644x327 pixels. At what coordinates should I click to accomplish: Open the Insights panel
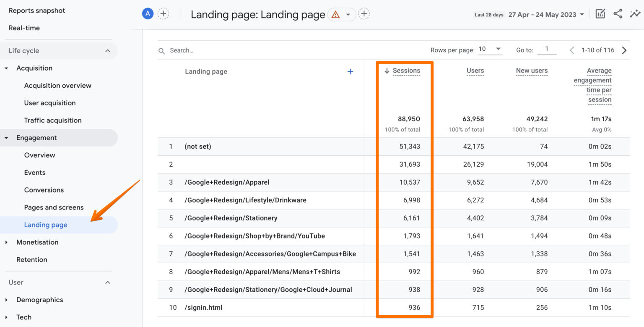(x=635, y=13)
